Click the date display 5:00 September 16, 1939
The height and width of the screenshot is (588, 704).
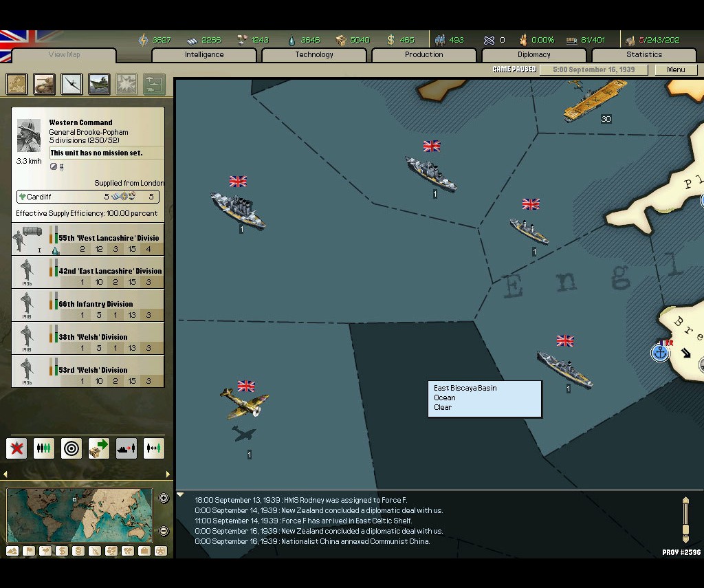tap(593, 69)
